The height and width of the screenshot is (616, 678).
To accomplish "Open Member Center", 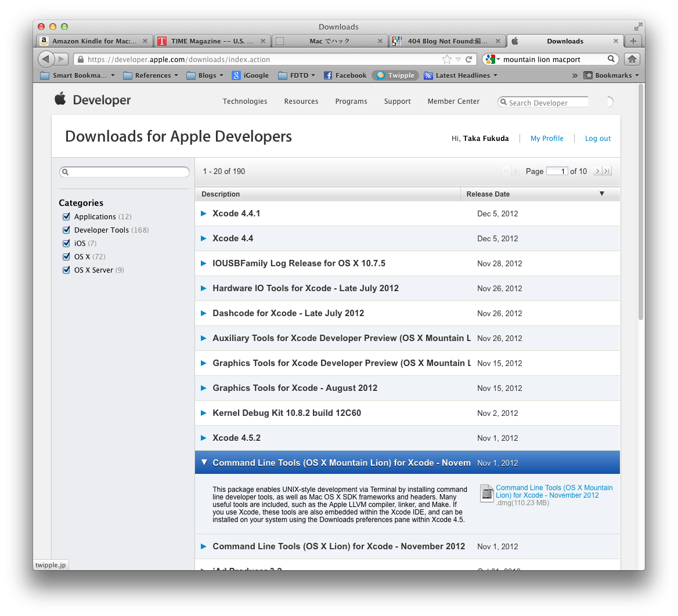I will point(453,101).
